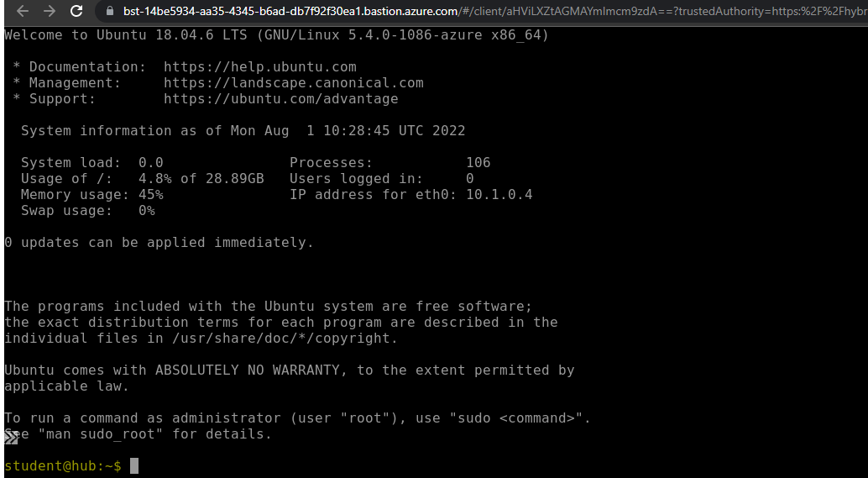Click the "Welcome to Ubuntu 18.04.6 LTS" line
Screen dimensions: 868x478
(276, 35)
